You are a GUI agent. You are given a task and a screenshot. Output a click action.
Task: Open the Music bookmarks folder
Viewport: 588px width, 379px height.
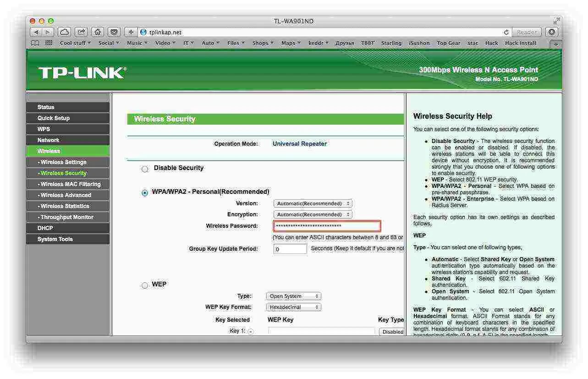(x=137, y=43)
